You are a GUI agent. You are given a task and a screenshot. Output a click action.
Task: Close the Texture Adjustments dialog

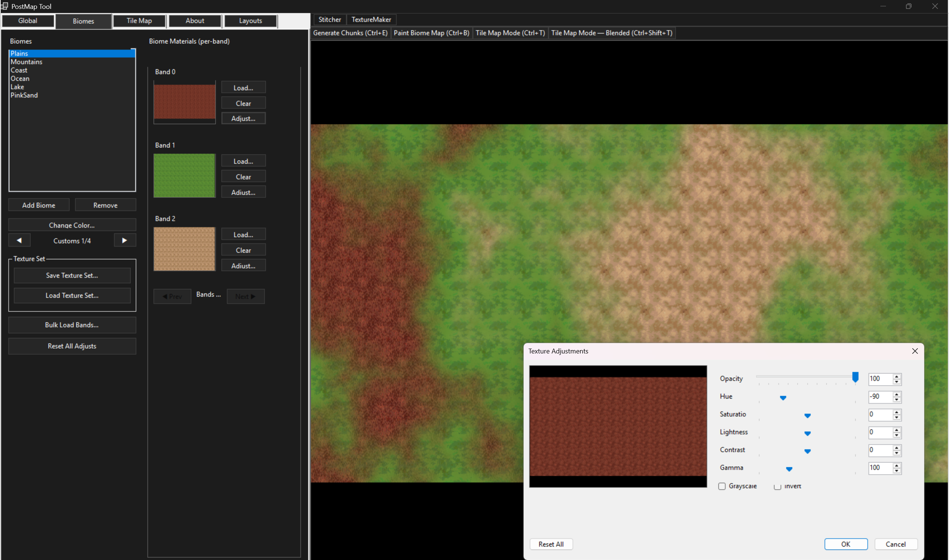click(915, 351)
